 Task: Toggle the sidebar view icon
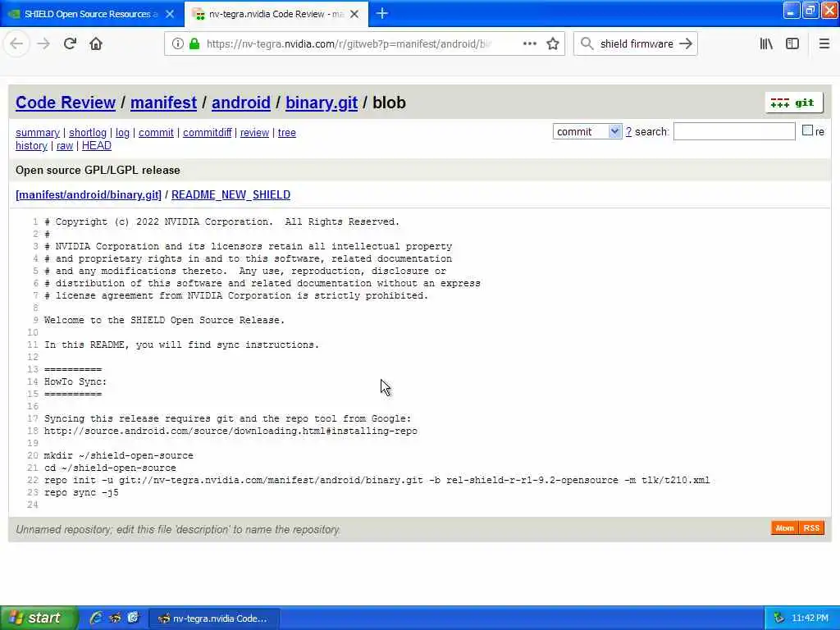pos(792,44)
